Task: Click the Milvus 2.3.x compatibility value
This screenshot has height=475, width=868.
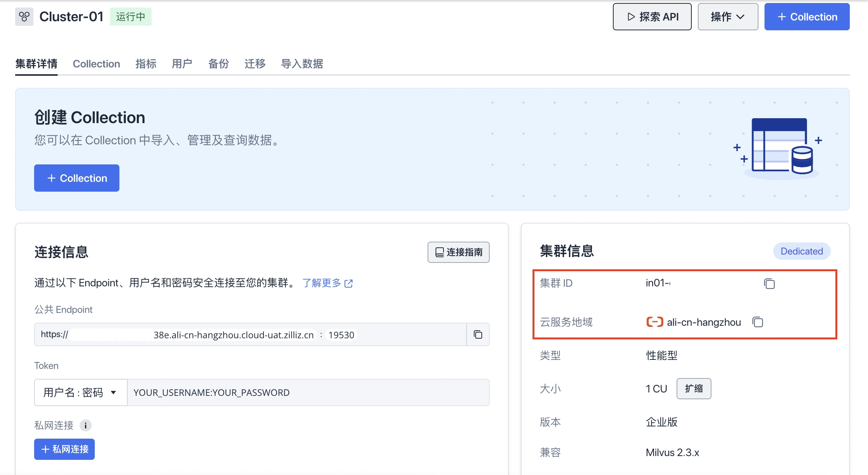Action: 672,452
